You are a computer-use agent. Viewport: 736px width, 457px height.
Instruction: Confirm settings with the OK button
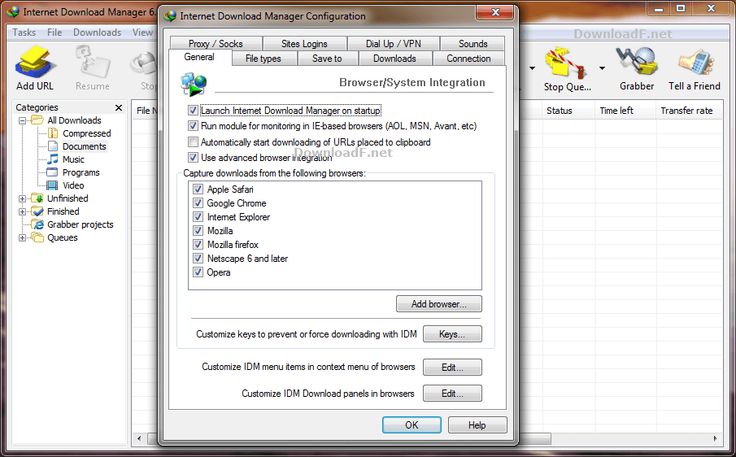(x=412, y=425)
